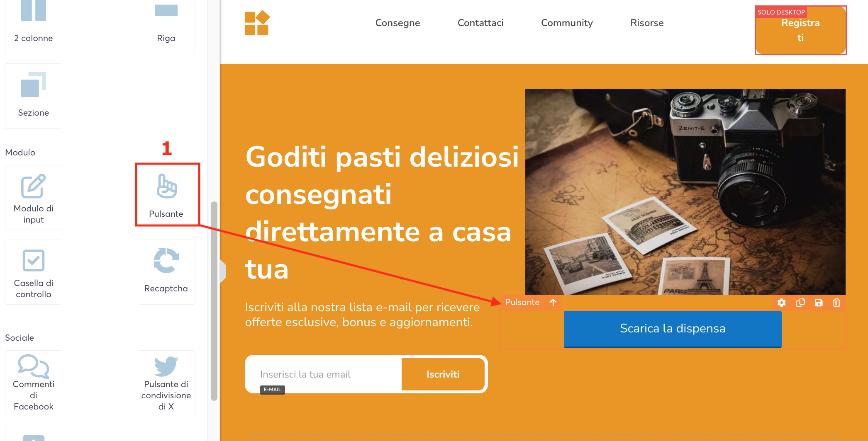868x441 pixels.
Task: Duplicate the selected Pulsante block
Action: click(800, 303)
